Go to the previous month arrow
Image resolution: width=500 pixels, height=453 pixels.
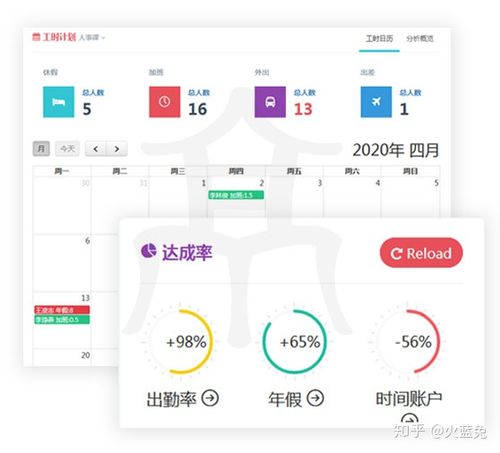pos(96,149)
